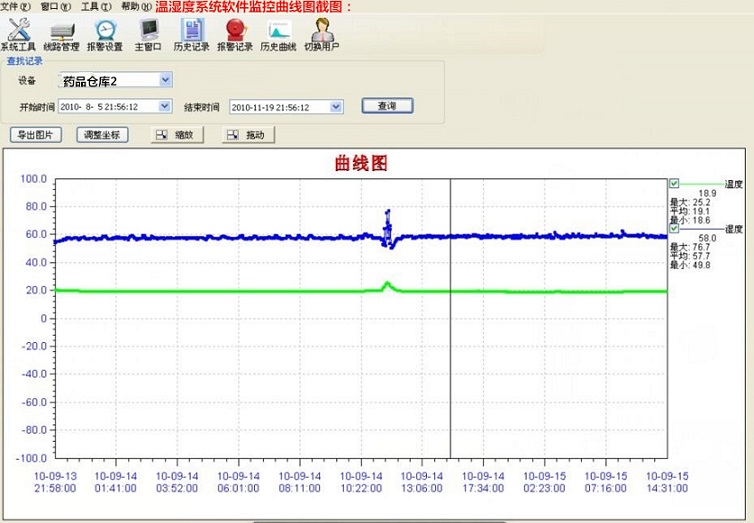Uncheck the 湿度 humidity series checkbox
The image size is (754, 523).
(x=674, y=229)
